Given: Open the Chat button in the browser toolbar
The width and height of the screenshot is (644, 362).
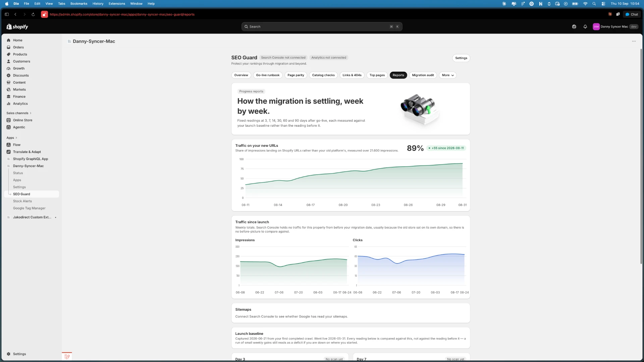Looking at the screenshot, I should point(632,14).
